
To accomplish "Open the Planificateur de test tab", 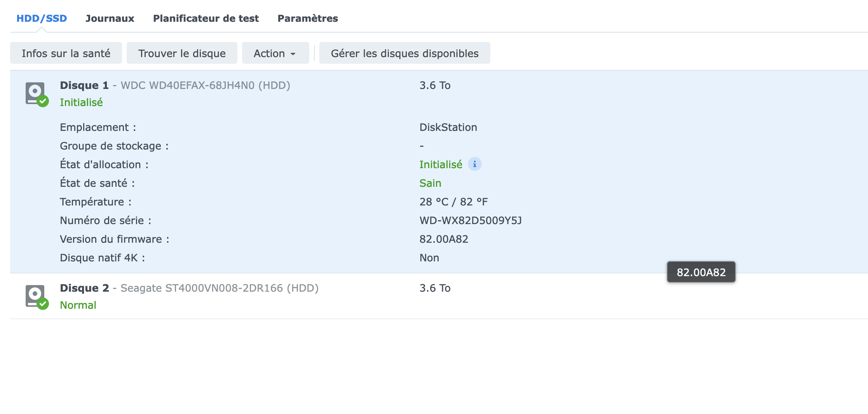I will (x=206, y=18).
